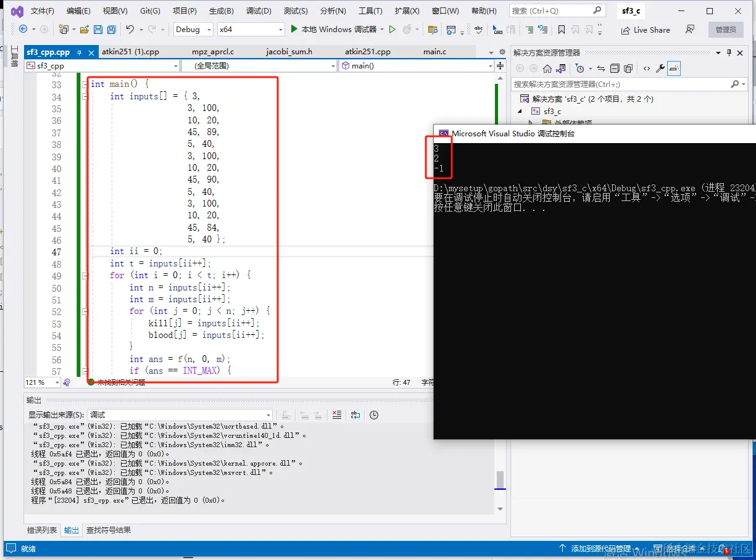Click the bookmark icon in the main toolbar

tap(561, 30)
